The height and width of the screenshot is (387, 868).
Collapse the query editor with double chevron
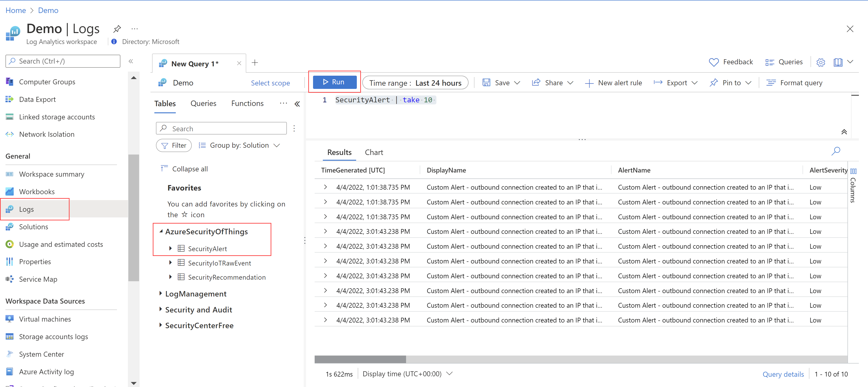[844, 132]
